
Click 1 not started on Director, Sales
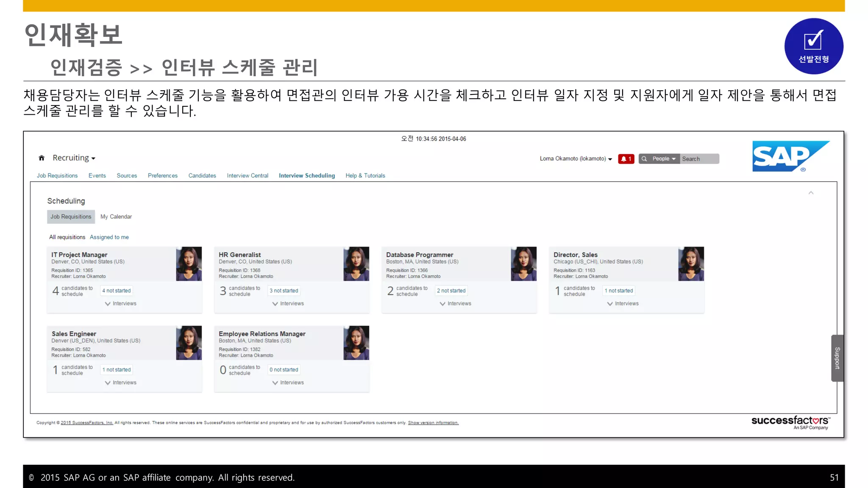pyautogui.click(x=619, y=291)
